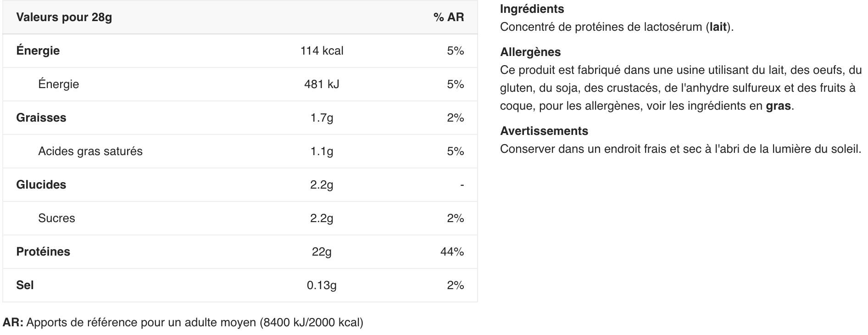This screenshot has width=868, height=335.
Task: Click the "0.13g" salt amount
Action: (x=322, y=285)
